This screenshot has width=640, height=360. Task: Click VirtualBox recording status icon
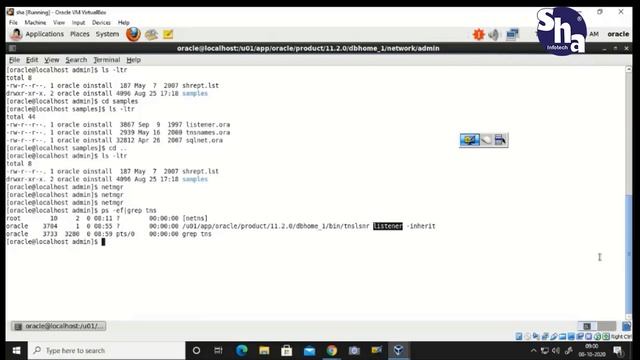tap(580, 336)
